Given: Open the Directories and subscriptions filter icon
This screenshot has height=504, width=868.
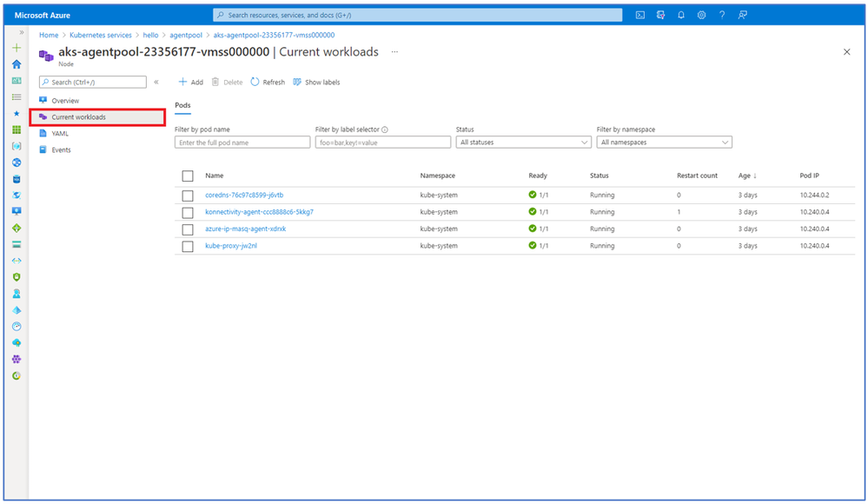Looking at the screenshot, I should [660, 15].
